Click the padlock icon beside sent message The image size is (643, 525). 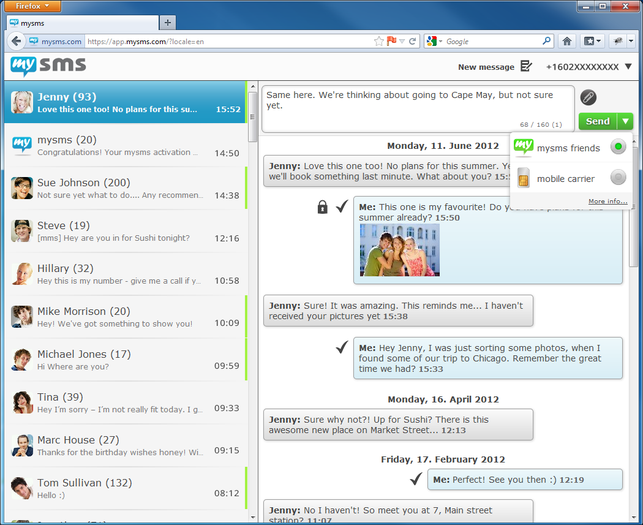[x=322, y=207]
